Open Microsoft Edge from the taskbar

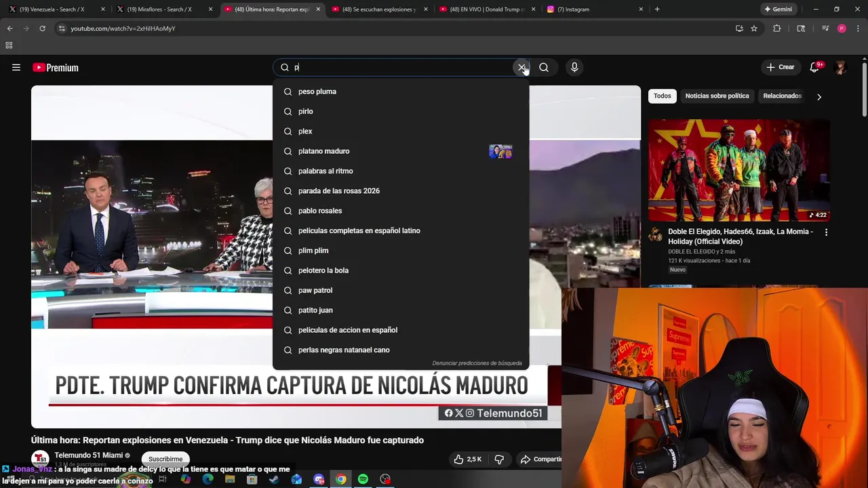coord(208,479)
